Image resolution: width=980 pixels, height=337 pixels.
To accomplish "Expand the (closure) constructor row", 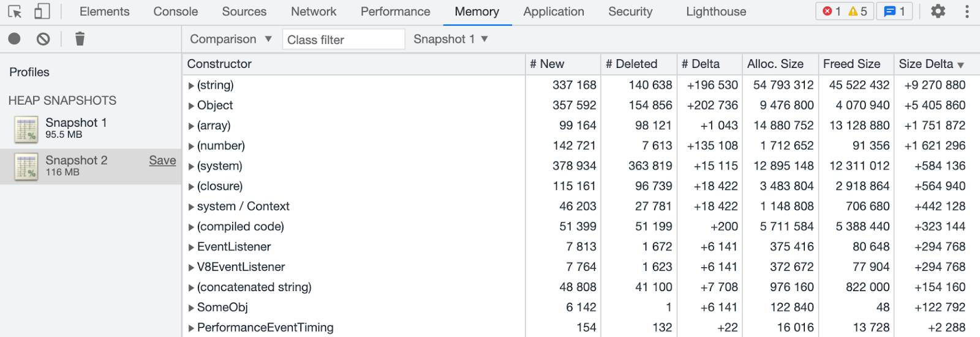I will point(191,187).
